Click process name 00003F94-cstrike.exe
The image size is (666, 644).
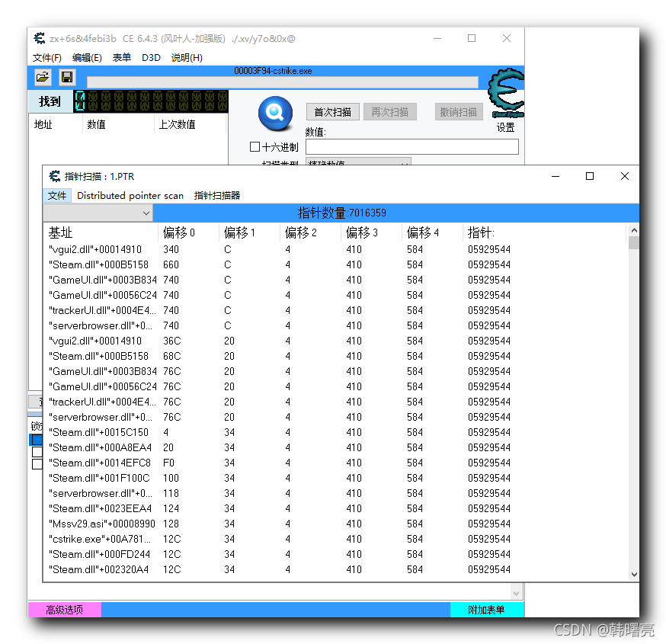273,71
